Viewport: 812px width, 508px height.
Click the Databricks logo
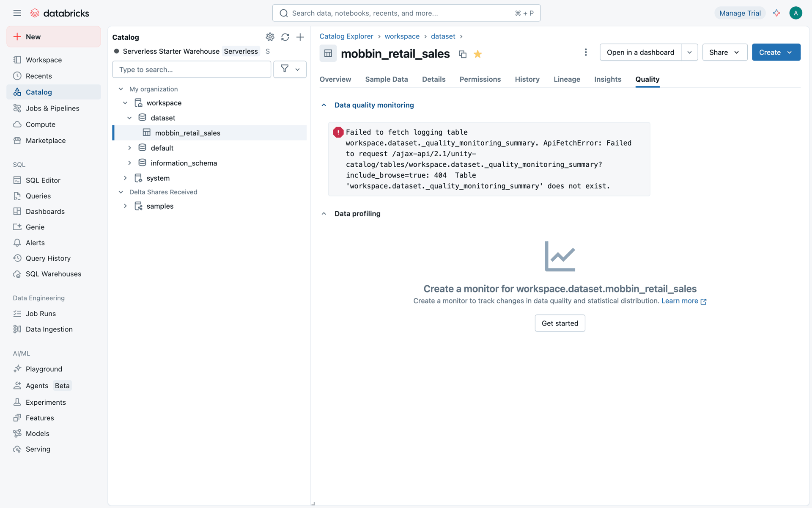pyautogui.click(x=60, y=13)
